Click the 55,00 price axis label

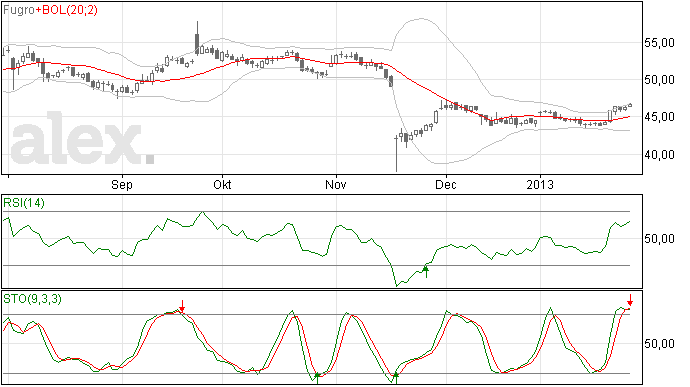coord(659,43)
